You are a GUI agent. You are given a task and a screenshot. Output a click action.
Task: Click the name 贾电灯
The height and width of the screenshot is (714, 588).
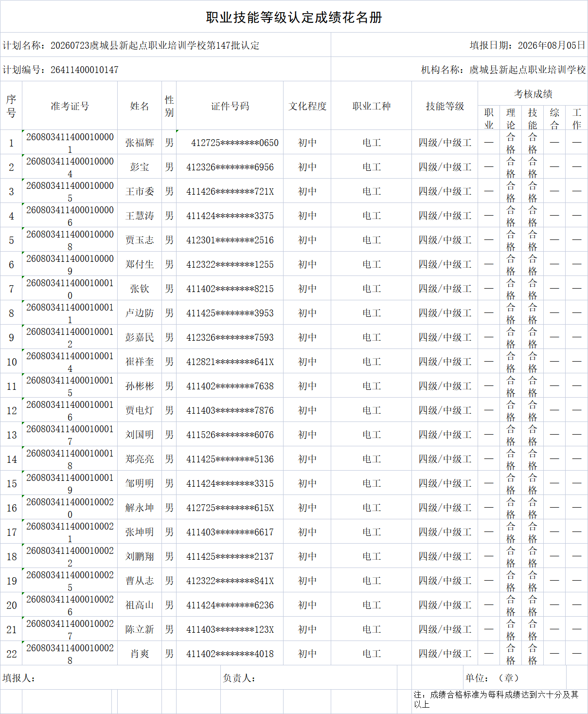point(140,410)
